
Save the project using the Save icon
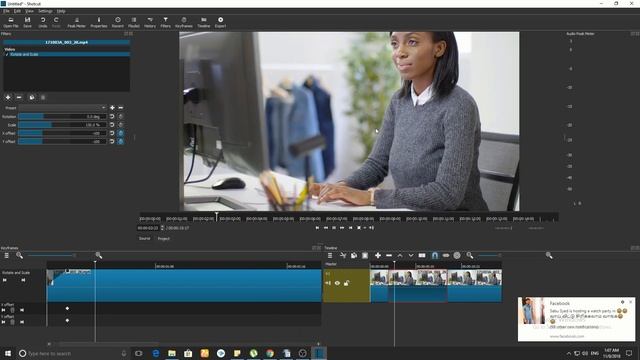coord(27,22)
